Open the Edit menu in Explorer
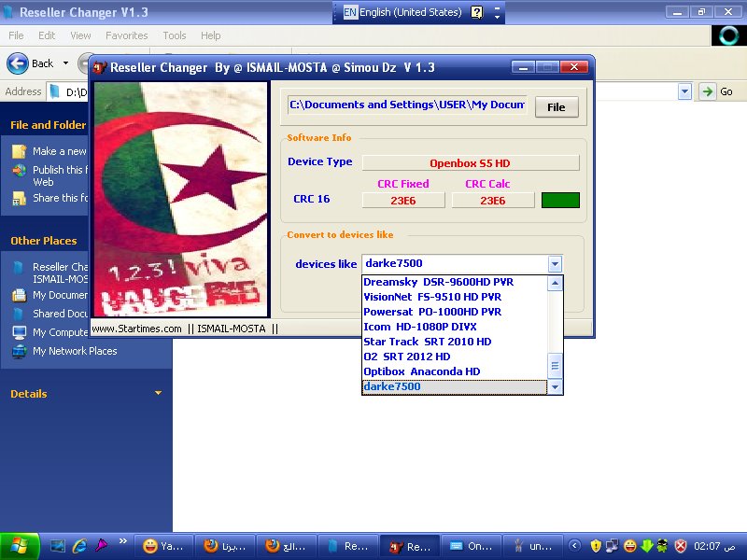747x560 pixels. tap(47, 35)
